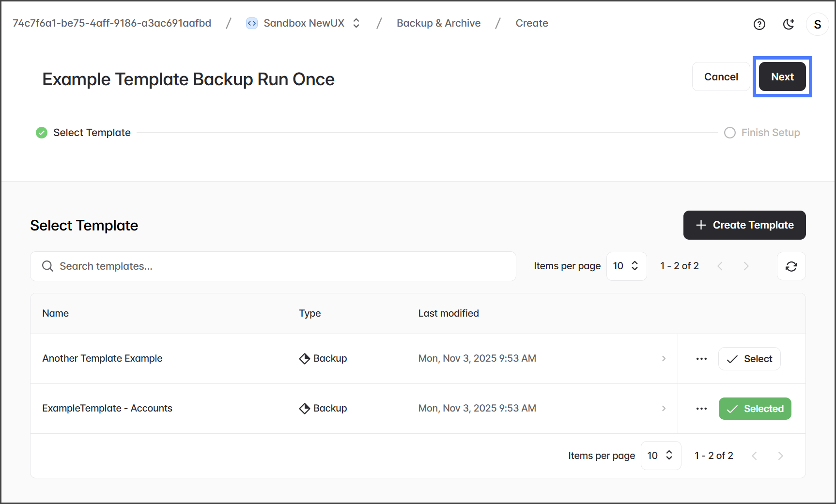Viewport: 836px width, 504px height.
Task: Click the Create Template button
Action: (x=744, y=225)
